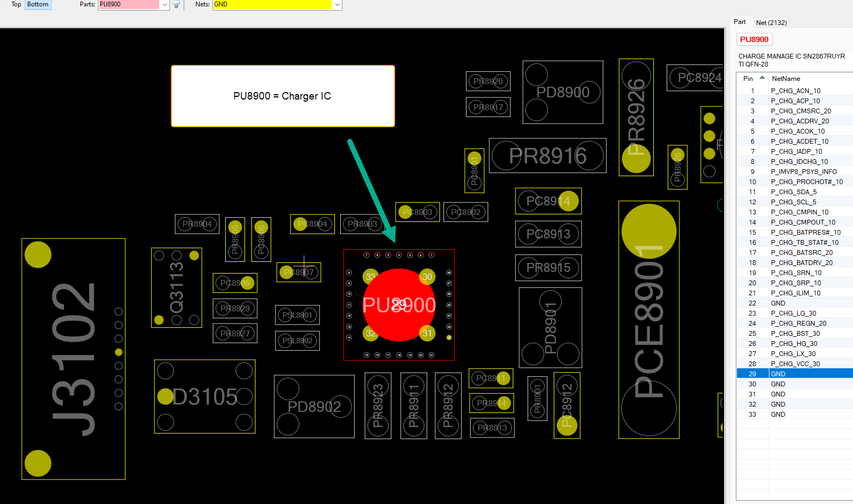The width and height of the screenshot is (853, 504).
Task: Open the Parts dropdown arrow
Action: [x=165, y=4]
